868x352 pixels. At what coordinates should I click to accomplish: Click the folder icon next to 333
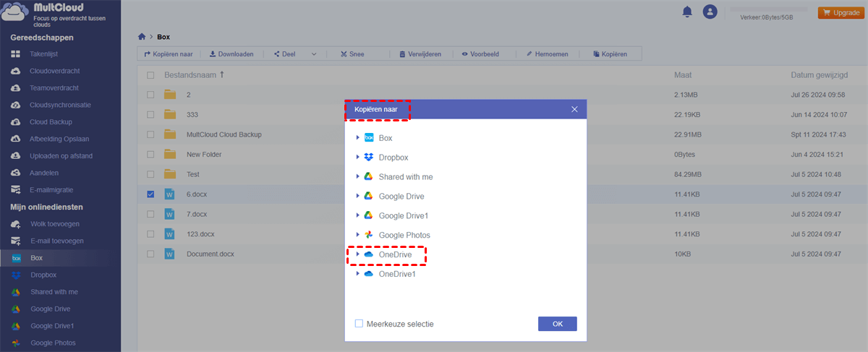pyautogui.click(x=170, y=114)
